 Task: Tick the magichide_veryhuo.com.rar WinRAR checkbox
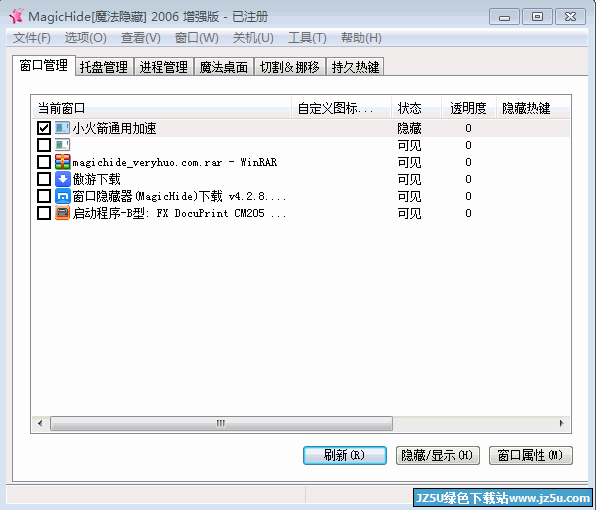(44, 162)
